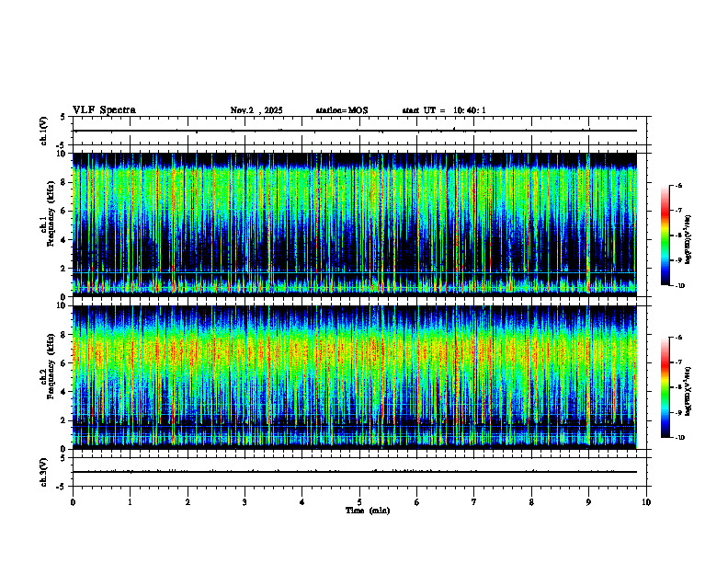Click the "-6" label on ch.1 color bar
Screen dimensions: 728x563
pos(678,186)
